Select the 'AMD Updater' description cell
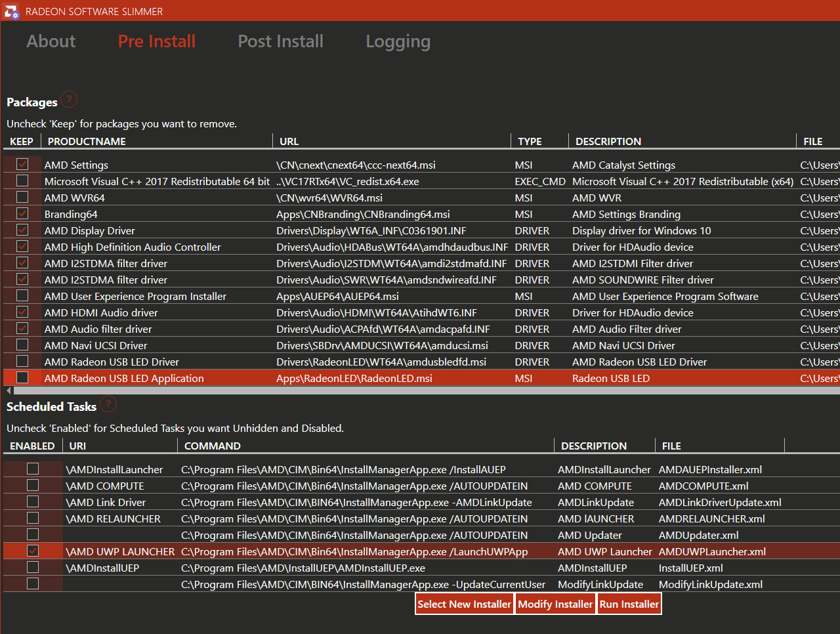Screen dimensions: 840x634 pos(590,535)
